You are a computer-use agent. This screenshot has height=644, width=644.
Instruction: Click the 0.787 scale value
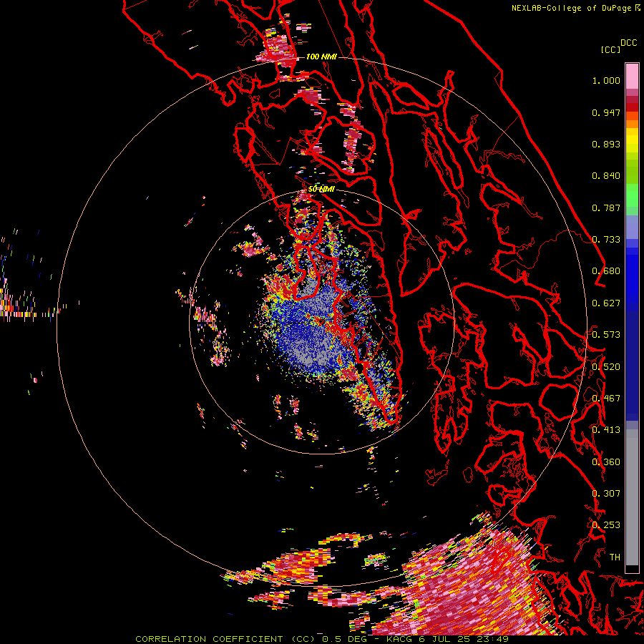click(x=606, y=208)
